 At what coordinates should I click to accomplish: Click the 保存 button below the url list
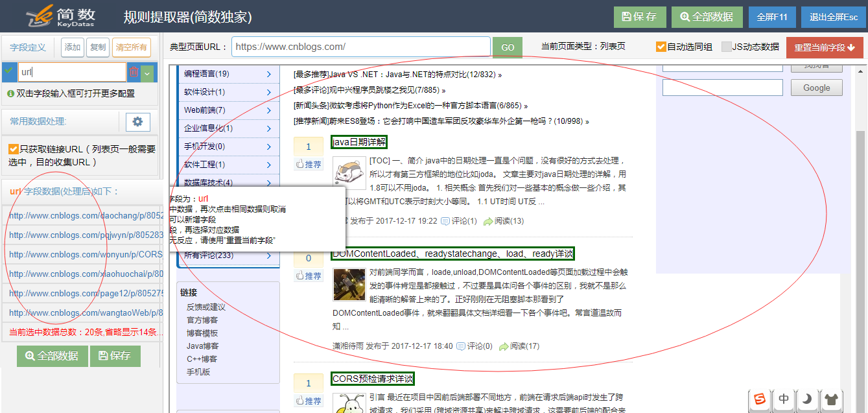pos(115,356)
